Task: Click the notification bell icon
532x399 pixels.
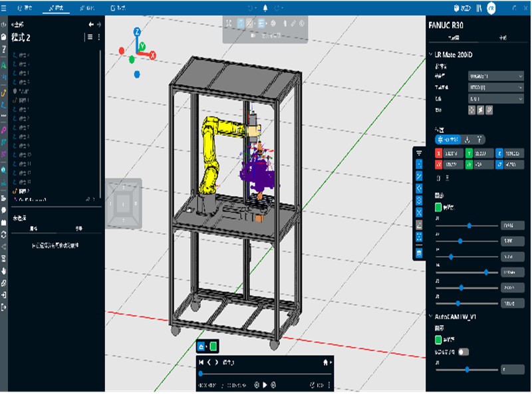Action: click(265, 8)
